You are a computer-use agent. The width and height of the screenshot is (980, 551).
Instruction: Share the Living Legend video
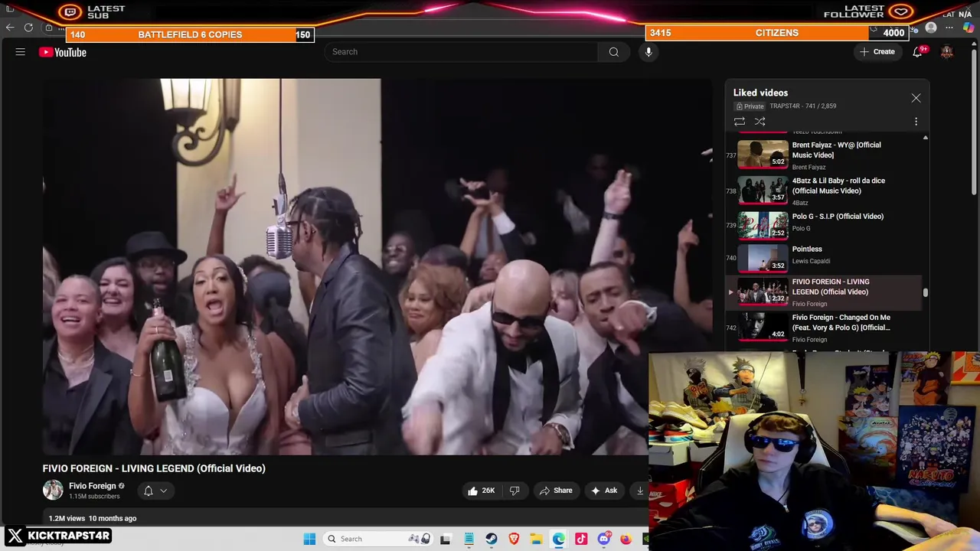click(x=556, y=491)
